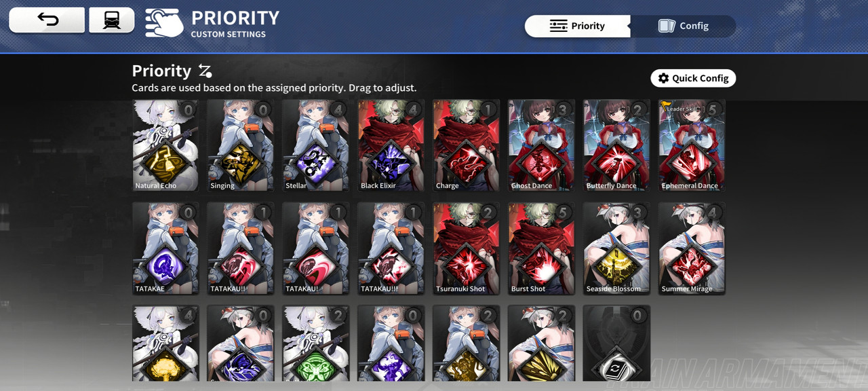Choose the Summer Mirage card
The height and width of the screenshot is (391, 868).
(692, 248)
